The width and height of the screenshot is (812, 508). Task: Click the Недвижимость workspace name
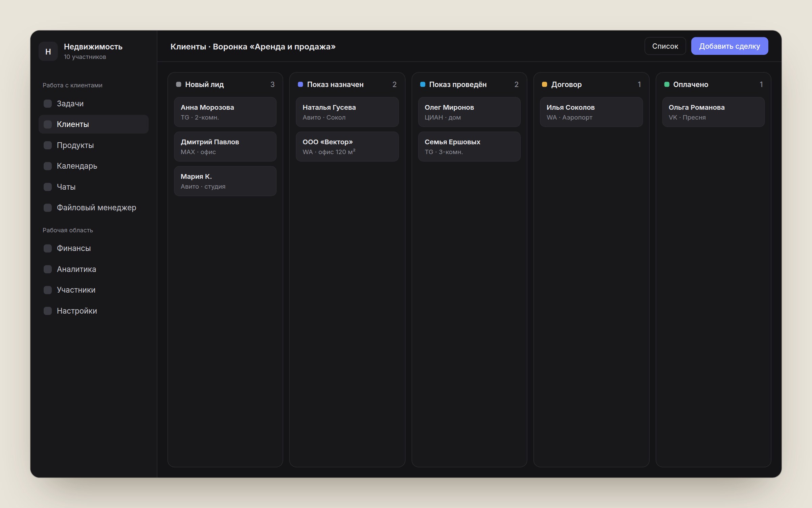[93, 46]
